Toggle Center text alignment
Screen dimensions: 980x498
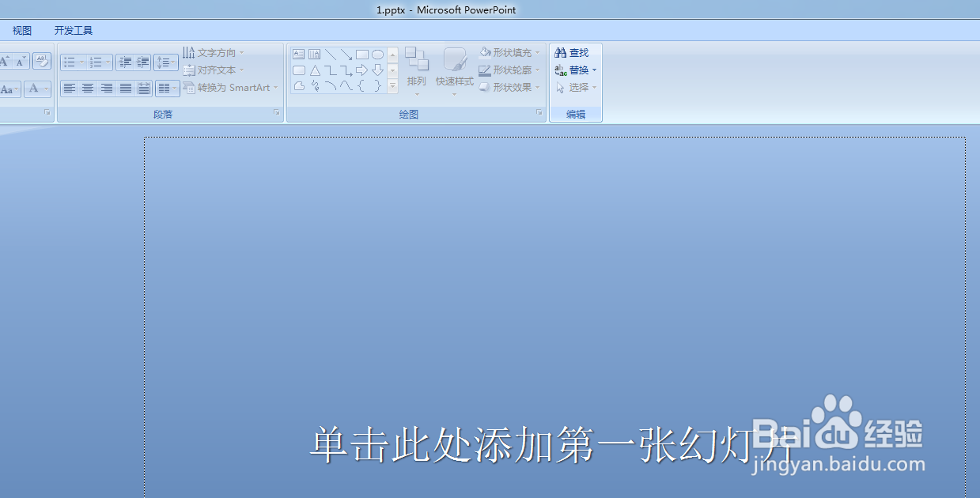(88, 89)
